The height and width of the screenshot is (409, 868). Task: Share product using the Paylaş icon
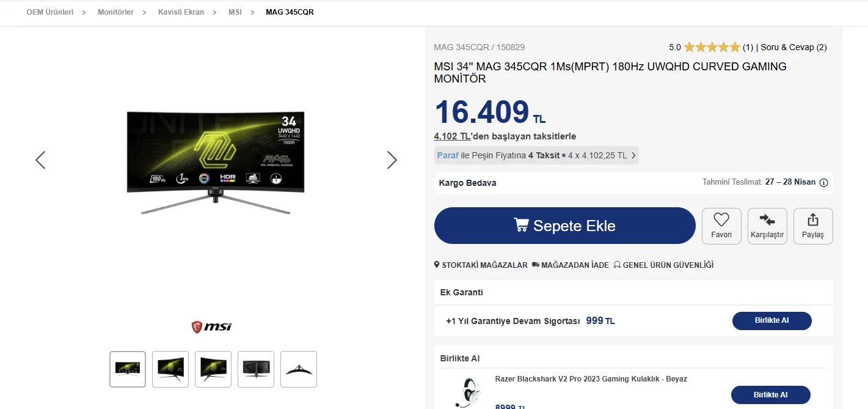pos(813,226)
